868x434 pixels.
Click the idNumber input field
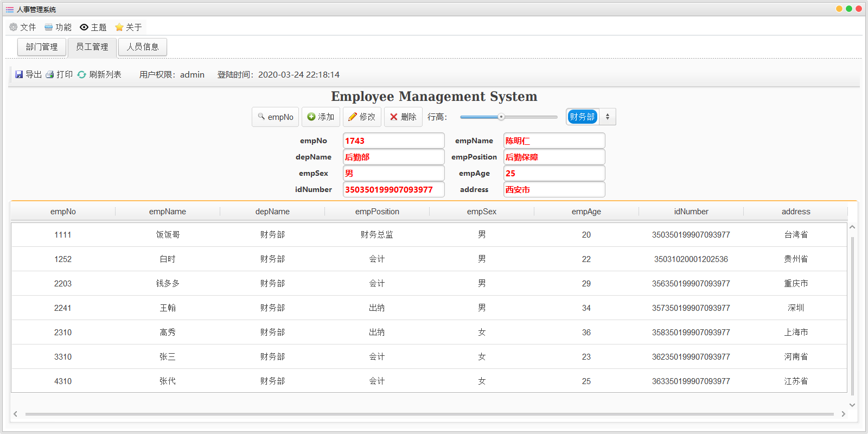[394, 189]
